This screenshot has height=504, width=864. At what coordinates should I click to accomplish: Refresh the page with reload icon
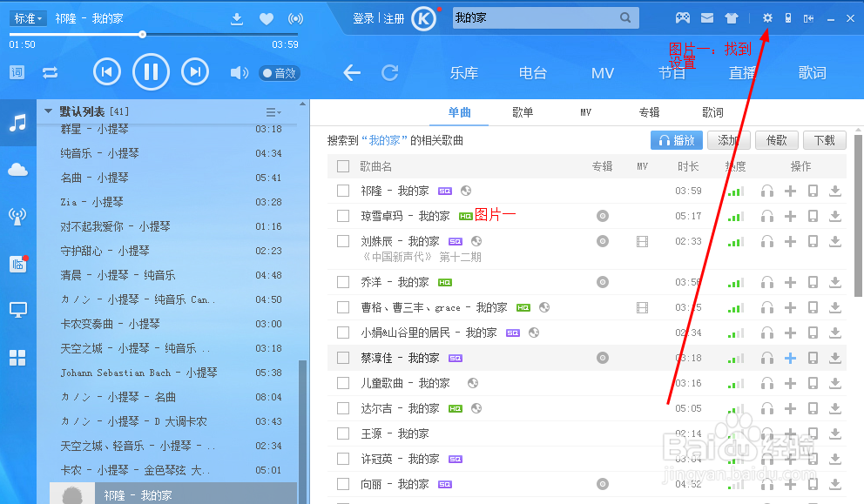pos(389,72)
